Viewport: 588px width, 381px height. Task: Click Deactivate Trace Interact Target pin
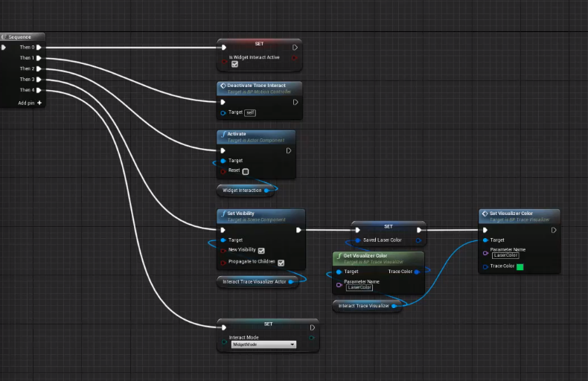[223, 112]
